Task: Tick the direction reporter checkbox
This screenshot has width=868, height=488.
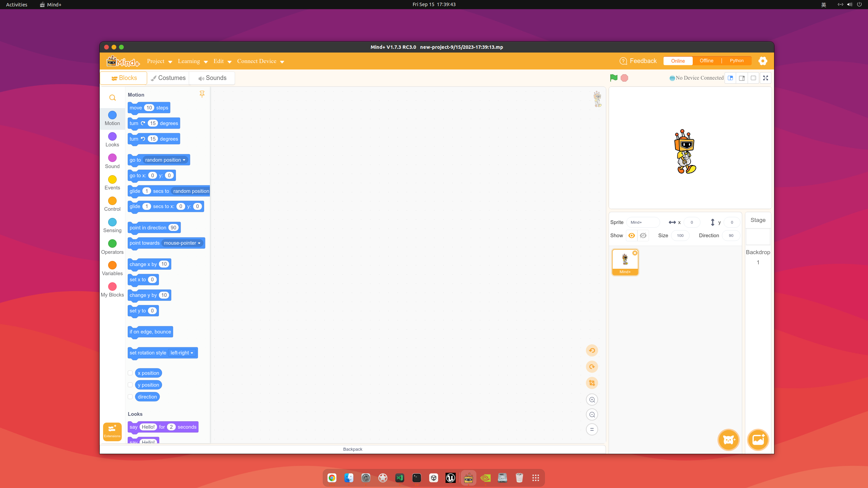Action: [130, 397]
